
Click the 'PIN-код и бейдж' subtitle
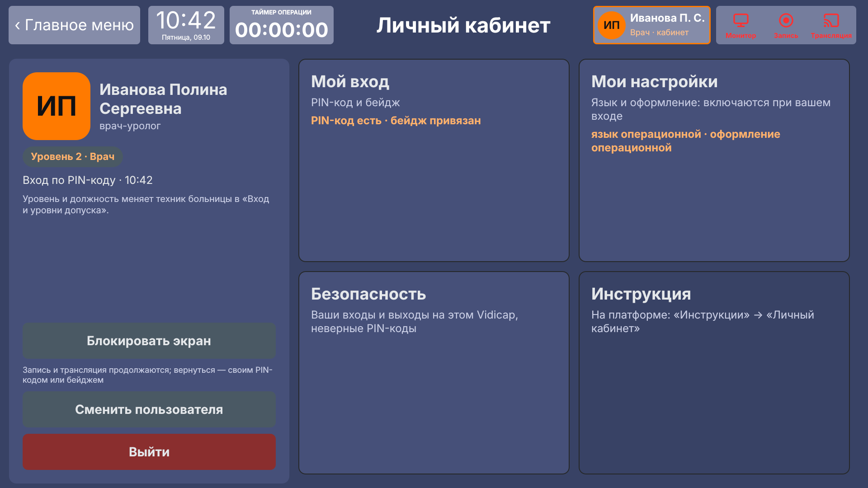tap(355, 103)
